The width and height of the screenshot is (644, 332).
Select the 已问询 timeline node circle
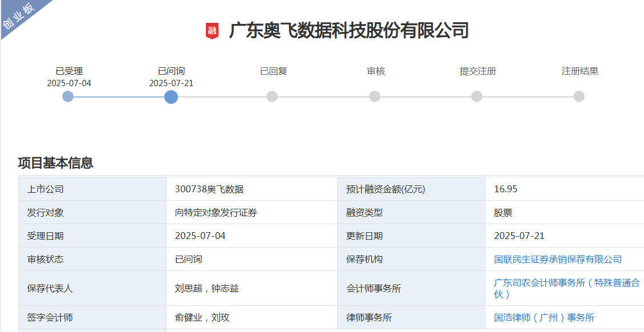(x=171, y=97)
